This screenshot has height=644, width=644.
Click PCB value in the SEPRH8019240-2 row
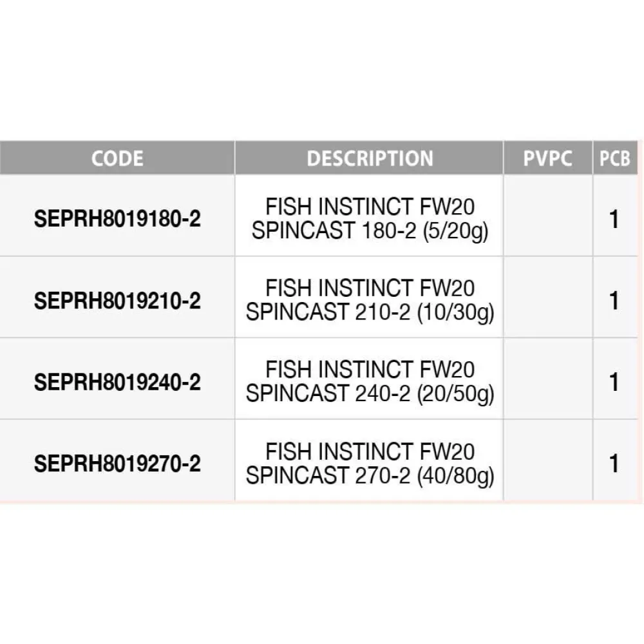[x=614, y=383]
